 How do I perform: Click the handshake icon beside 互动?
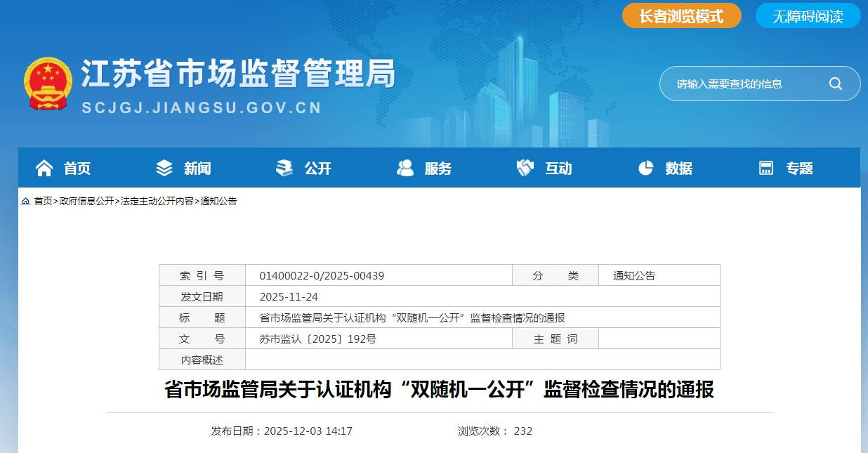[x=525, y=168]
